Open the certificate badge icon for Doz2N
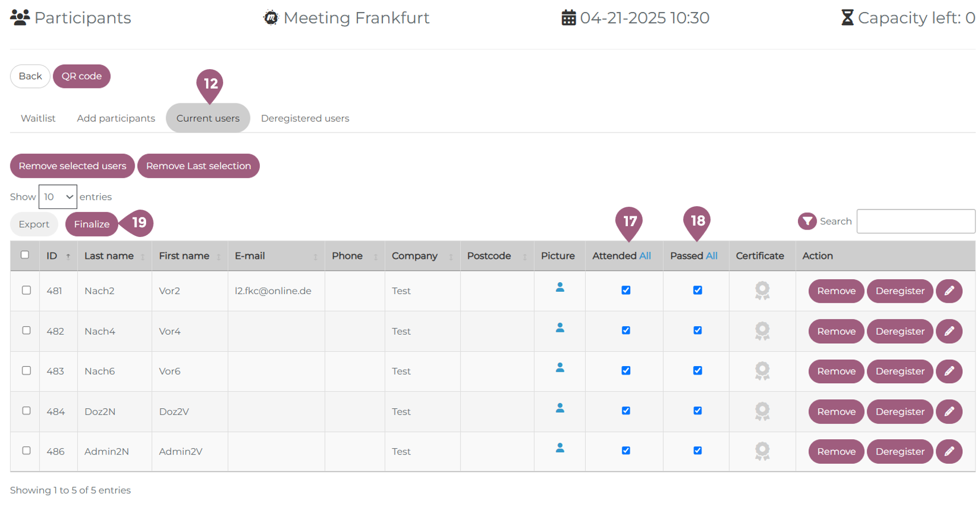This screenshot has height=506, width=980. tap(761, 411)
